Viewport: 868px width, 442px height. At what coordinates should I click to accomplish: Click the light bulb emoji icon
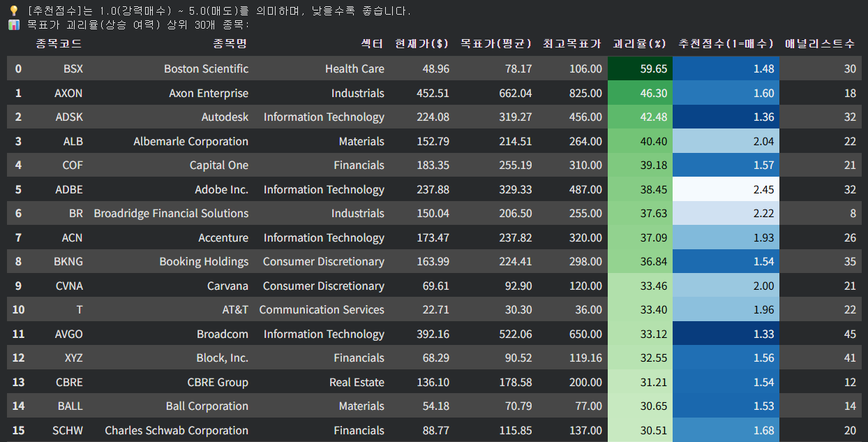(x=13, y=11)
